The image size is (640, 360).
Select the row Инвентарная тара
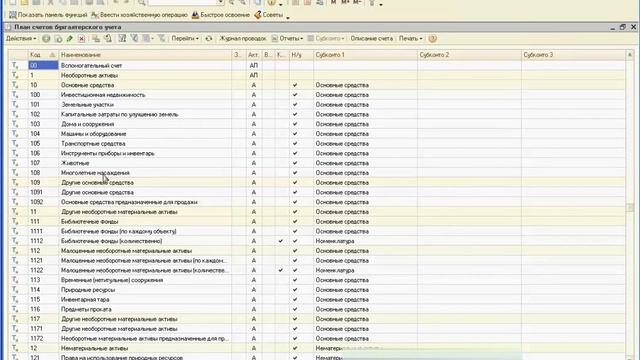pyautogui.click(x=316, y=300)
